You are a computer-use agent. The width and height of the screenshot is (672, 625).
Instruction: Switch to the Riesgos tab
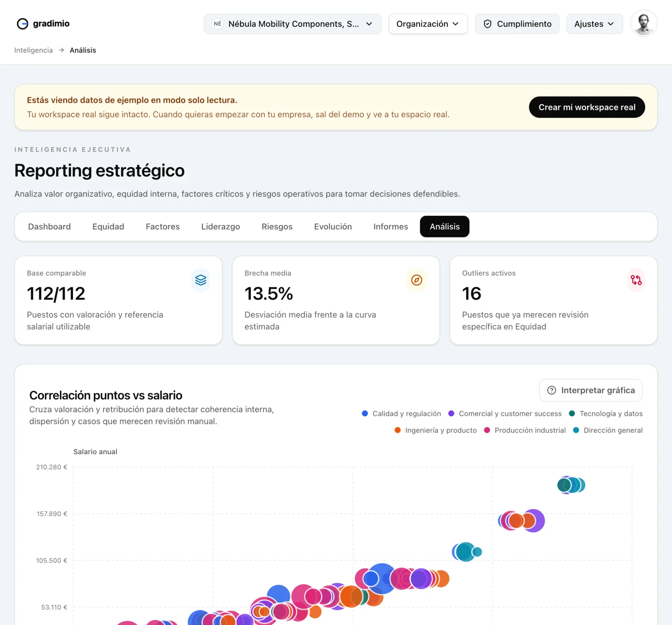coord(277,227)
